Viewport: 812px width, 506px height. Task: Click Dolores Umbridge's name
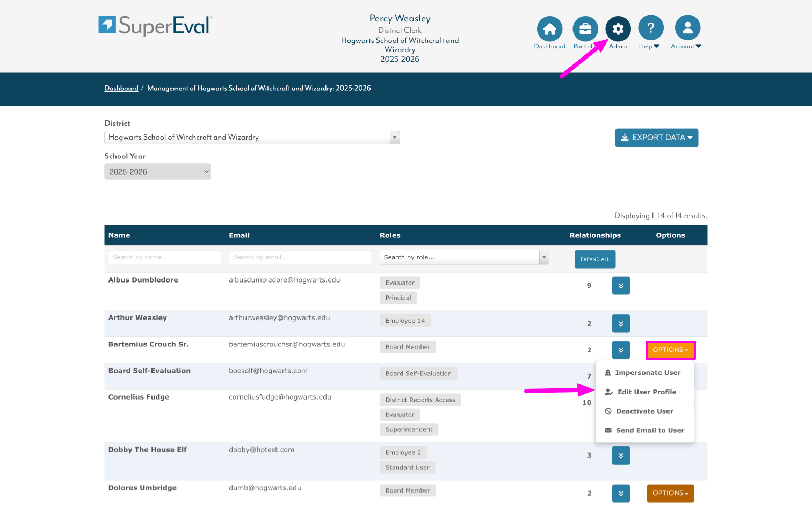142,488
